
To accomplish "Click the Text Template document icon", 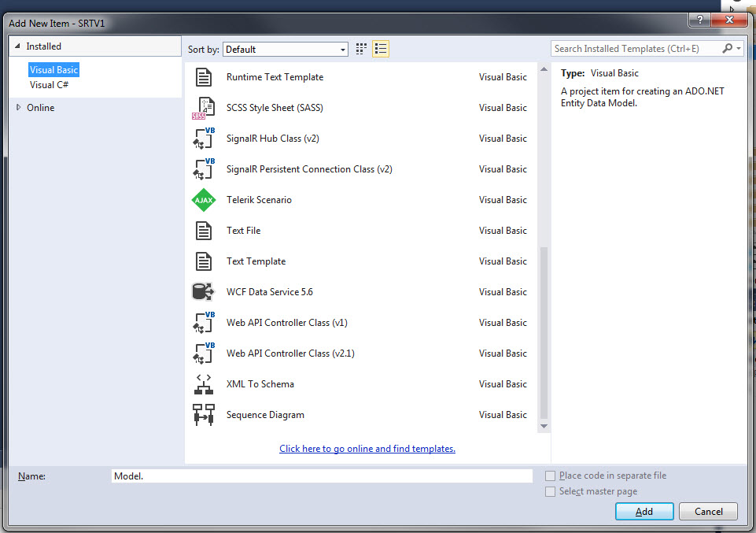I will click(x=204, y=261).
